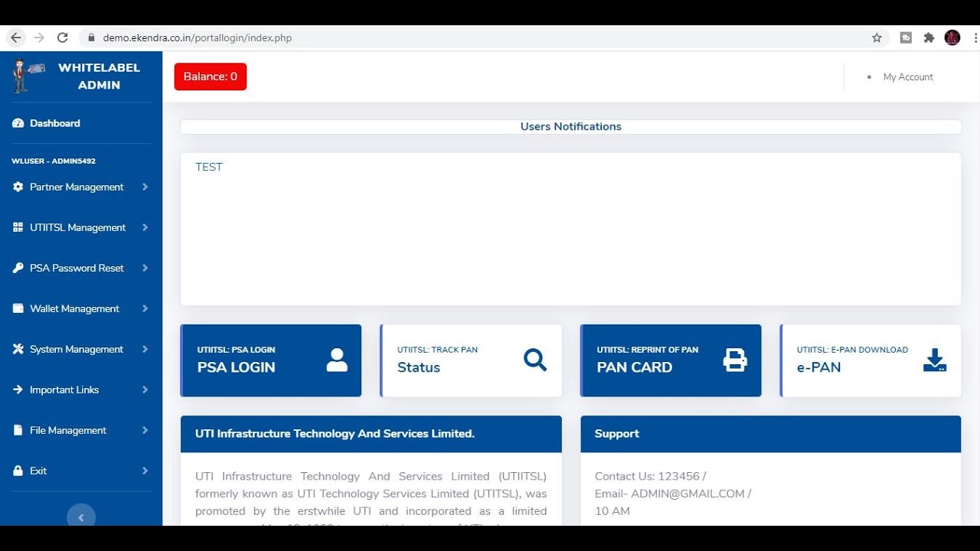Expand Partner Management chevron
Viewport: 980px width, 551px height.
click(x=145, y=187)
